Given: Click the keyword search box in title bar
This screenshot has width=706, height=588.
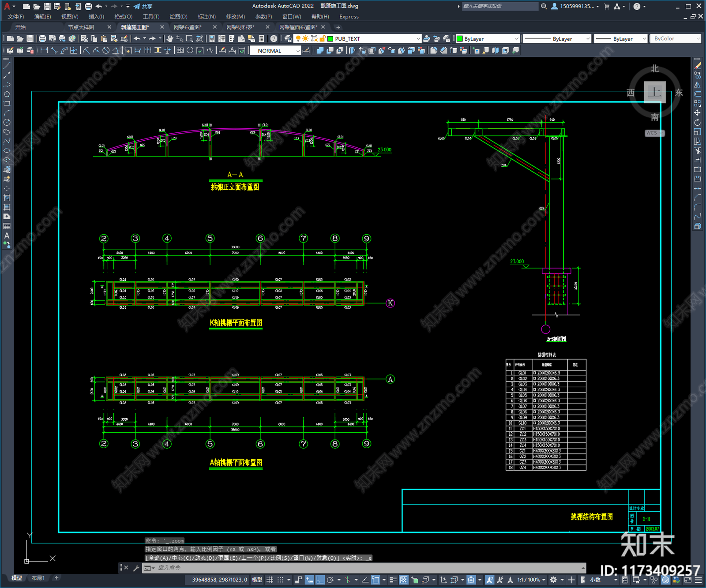Looking at the screenshot, I should [499, 6].
